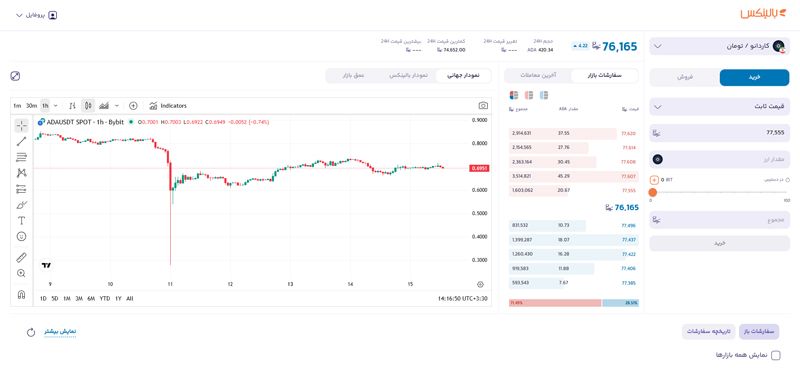
Task: Click the 100 end of amount slider
Action: 786,200
